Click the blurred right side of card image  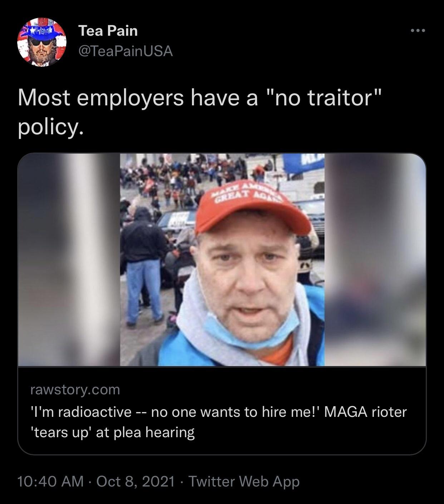pos(375,260)
